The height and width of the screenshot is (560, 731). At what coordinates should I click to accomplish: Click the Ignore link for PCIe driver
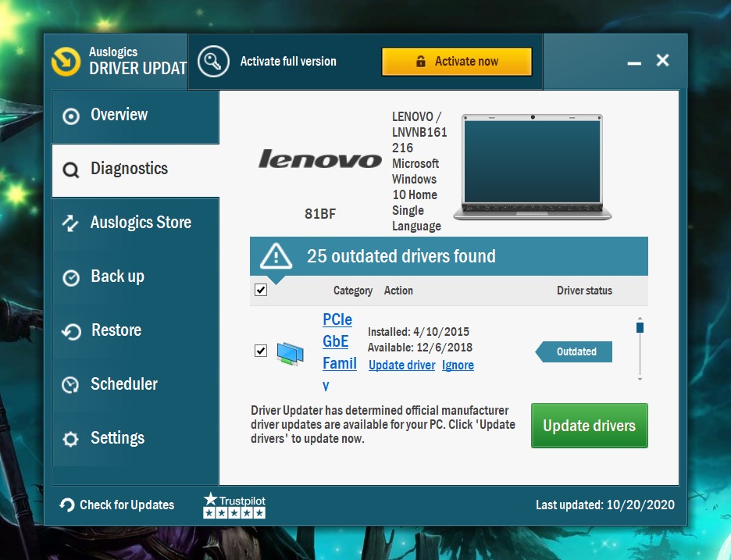[x=458, y=365]
